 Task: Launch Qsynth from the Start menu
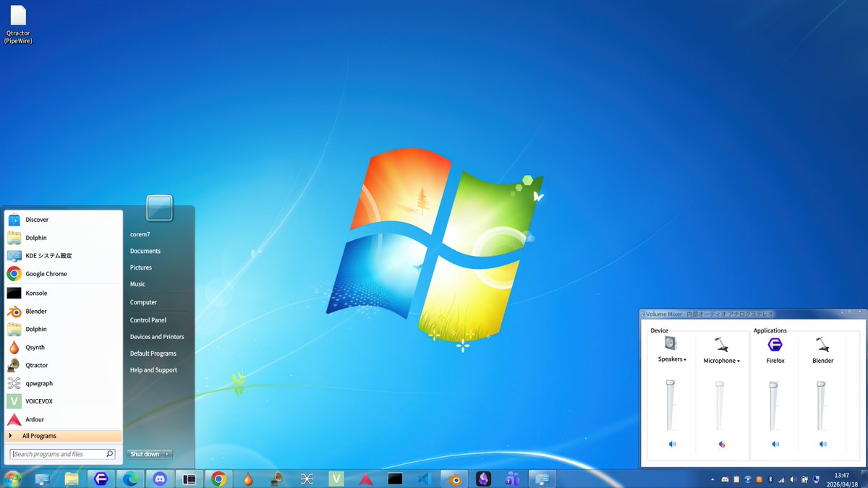click(x=64, y=347)
